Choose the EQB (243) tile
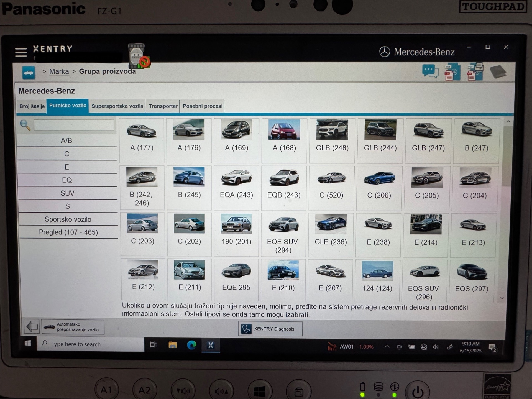The height and width of the screenshot is (399, 532). pos(284,188)
